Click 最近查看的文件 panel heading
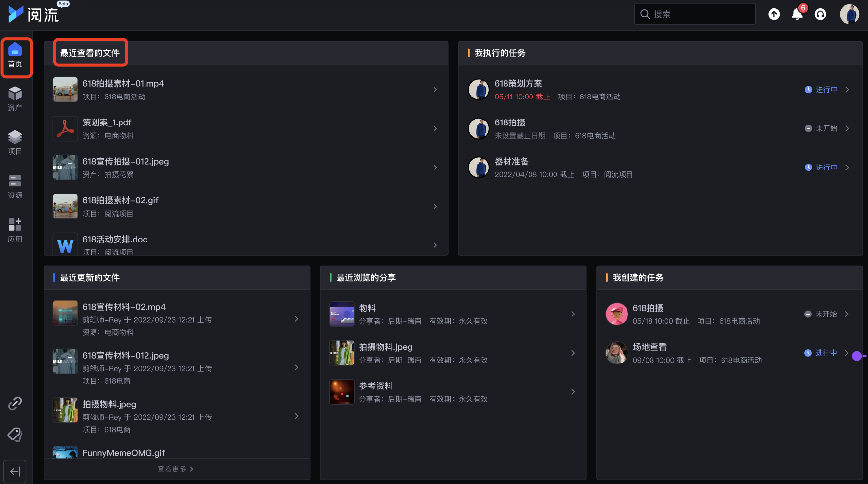 (90, 53)
